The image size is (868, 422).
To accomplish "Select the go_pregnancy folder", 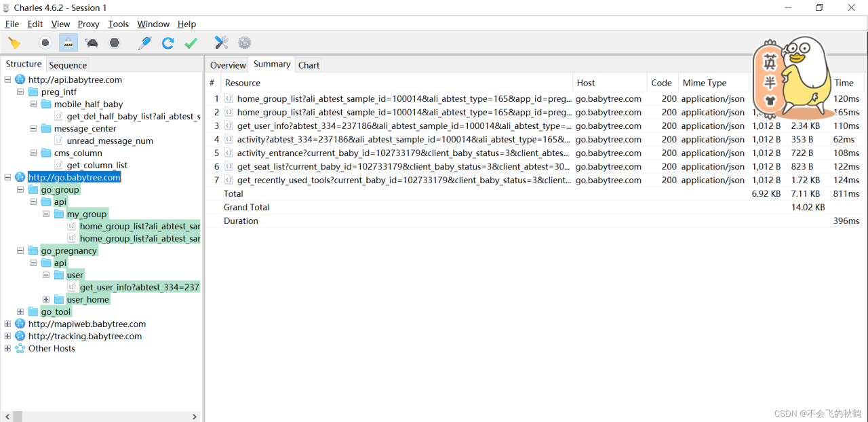I will point(69,250).
